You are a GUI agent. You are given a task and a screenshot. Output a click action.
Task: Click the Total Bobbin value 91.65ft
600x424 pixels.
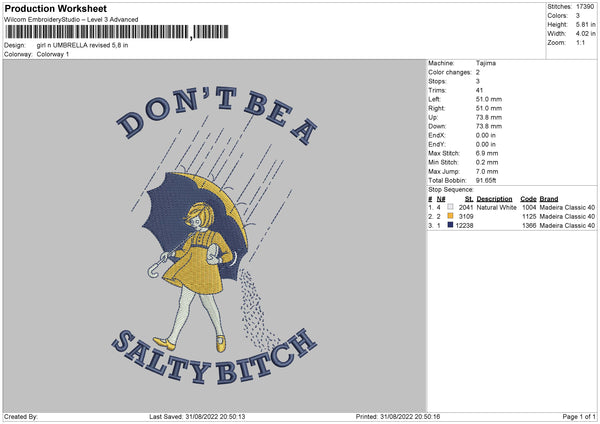coord(486,180)
